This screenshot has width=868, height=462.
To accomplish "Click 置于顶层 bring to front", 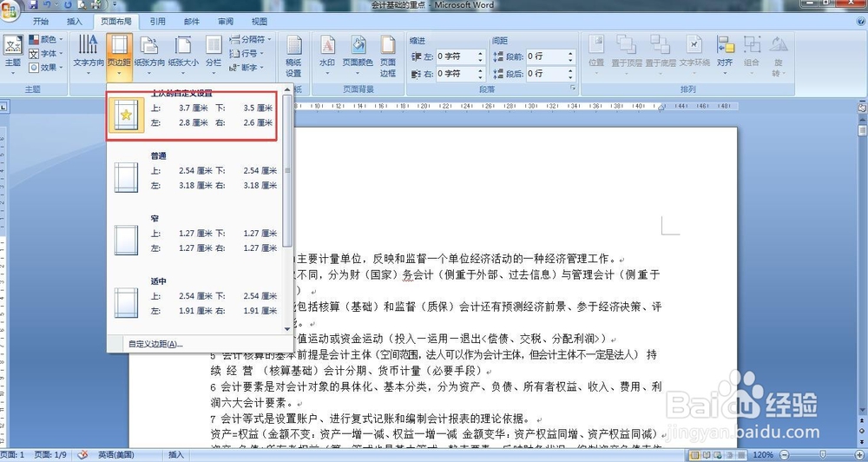I will pos(627,54).
